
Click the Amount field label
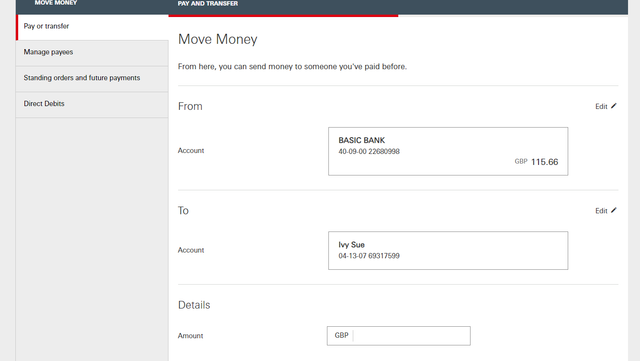[190, 336]
